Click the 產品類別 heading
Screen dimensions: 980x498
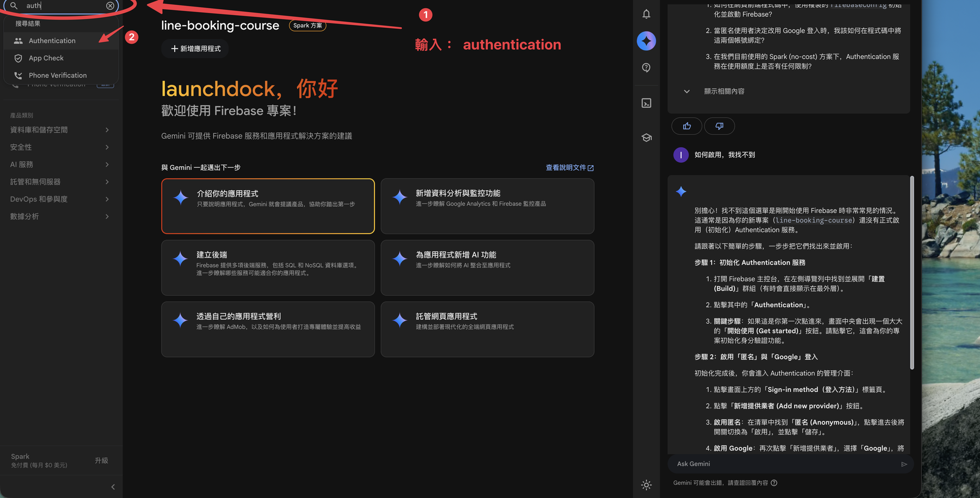(x=22, y=115)
